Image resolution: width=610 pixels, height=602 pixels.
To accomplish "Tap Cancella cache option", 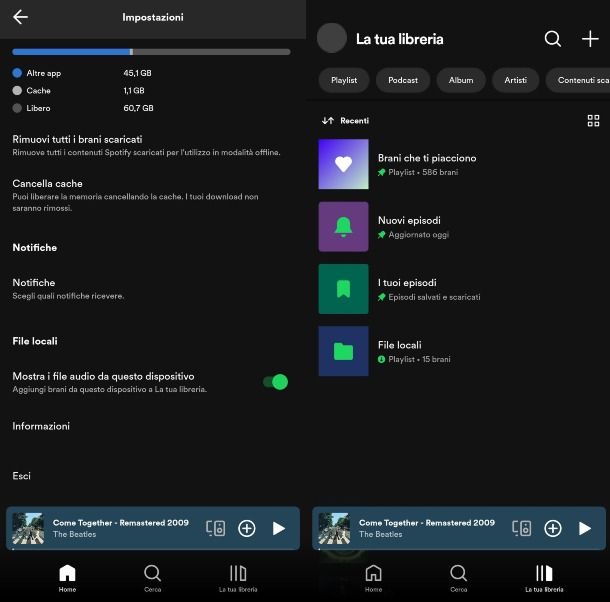I will [135, 195].
